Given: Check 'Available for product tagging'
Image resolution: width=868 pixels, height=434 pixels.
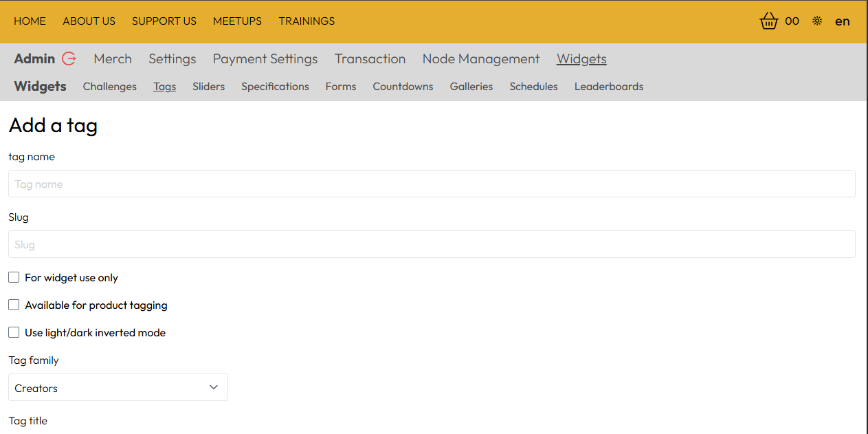Looking at the screenshot, I should tap(13, 305).
